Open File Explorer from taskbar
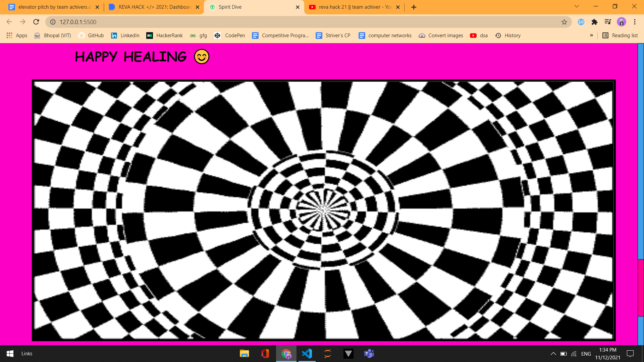The height and width of the screenshot is (362, 644). (x=244, y=353)
